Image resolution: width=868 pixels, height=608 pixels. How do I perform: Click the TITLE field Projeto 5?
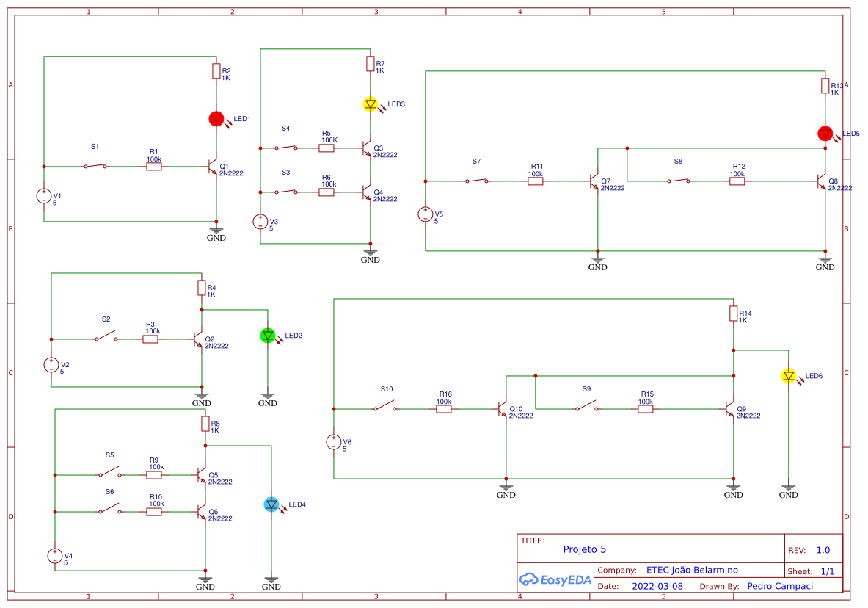(584, 549)
